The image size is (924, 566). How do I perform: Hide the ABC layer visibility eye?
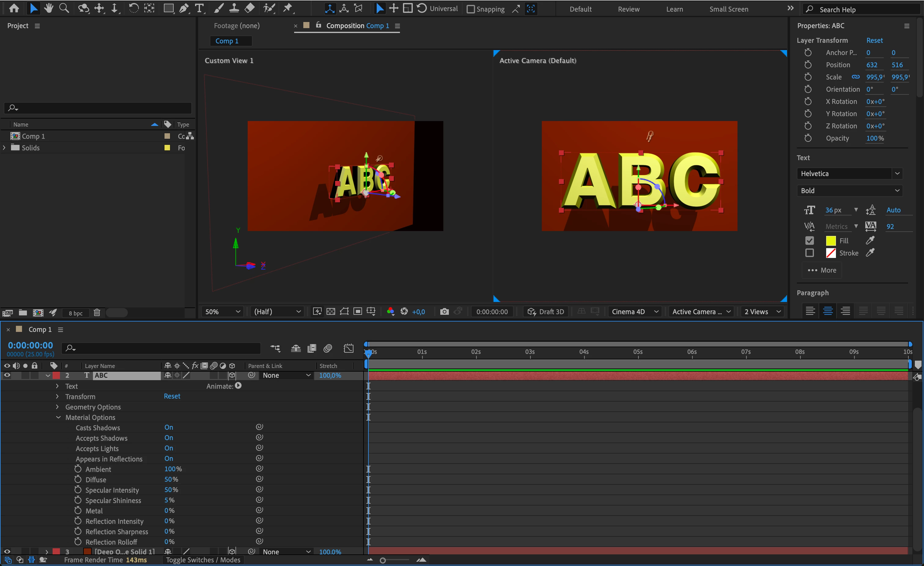[7, 375]
